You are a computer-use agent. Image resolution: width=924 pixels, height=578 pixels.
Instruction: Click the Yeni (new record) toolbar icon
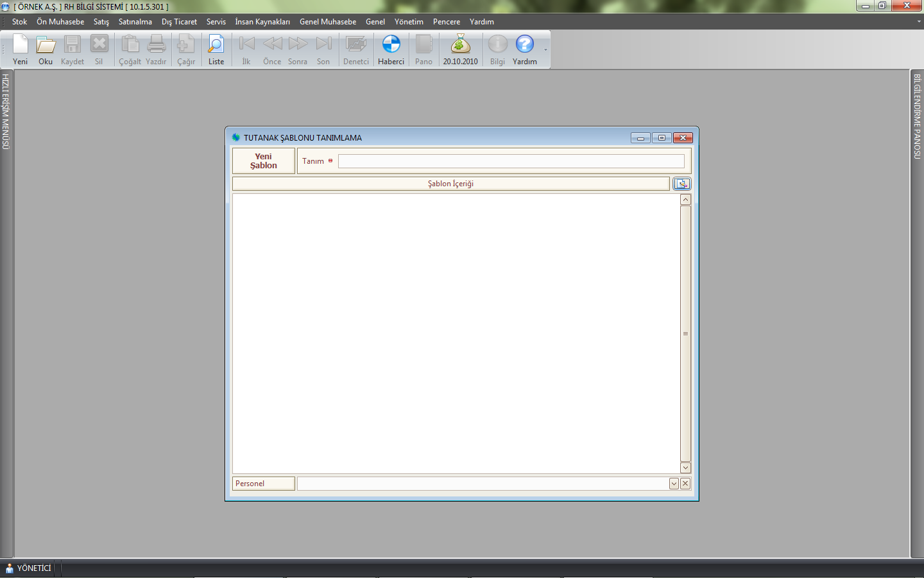21,50
